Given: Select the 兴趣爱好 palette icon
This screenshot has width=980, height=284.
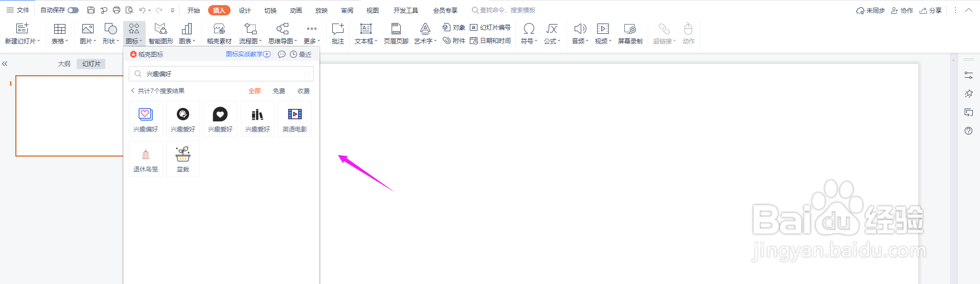Looking at the screenshot, I should (183, 119).
